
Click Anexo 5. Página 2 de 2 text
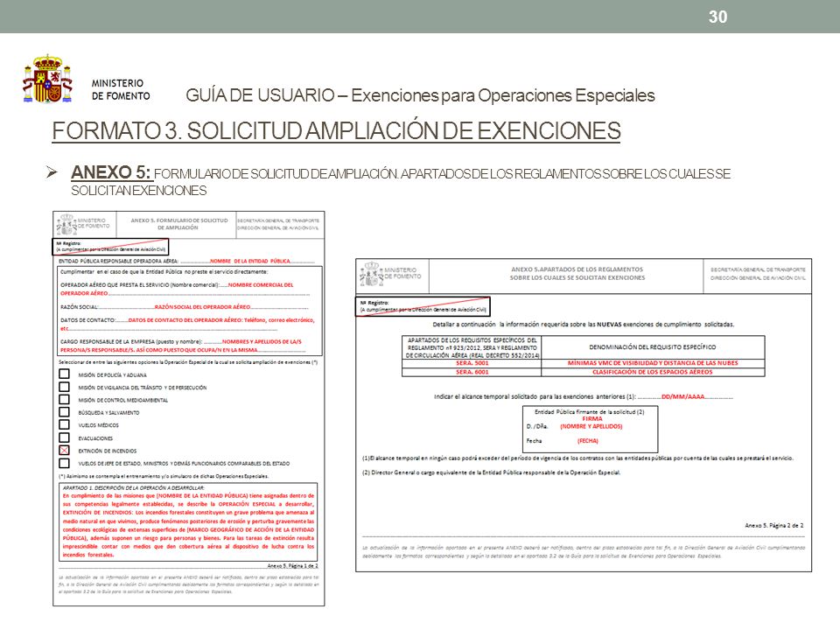click(x=774, y=526)
